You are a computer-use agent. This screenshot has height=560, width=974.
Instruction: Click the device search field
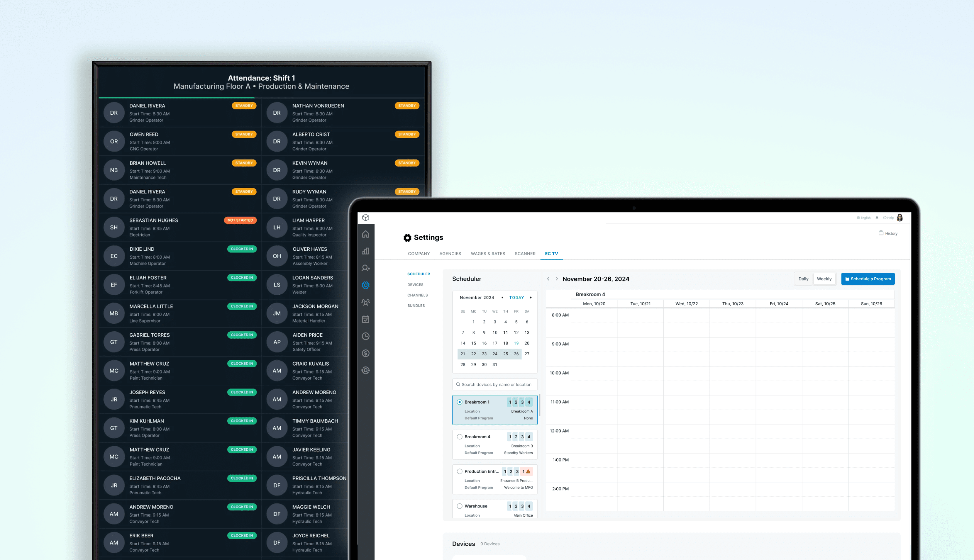click(x=495, y=384)
